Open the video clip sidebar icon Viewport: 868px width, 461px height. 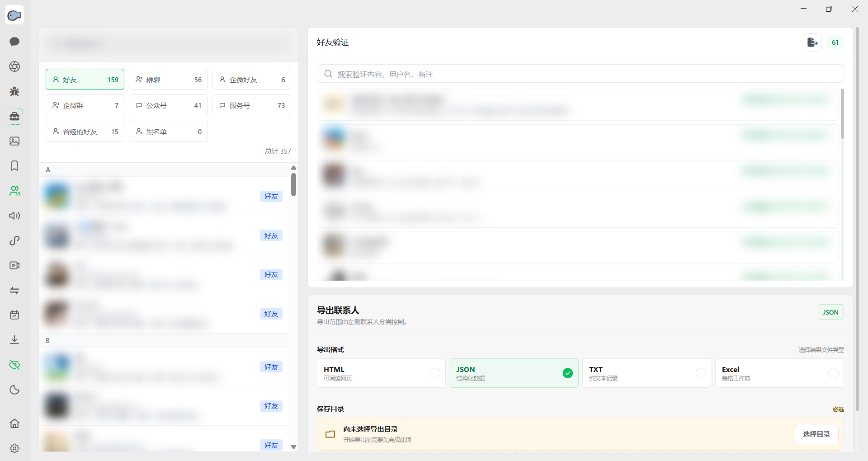[14, 265]
